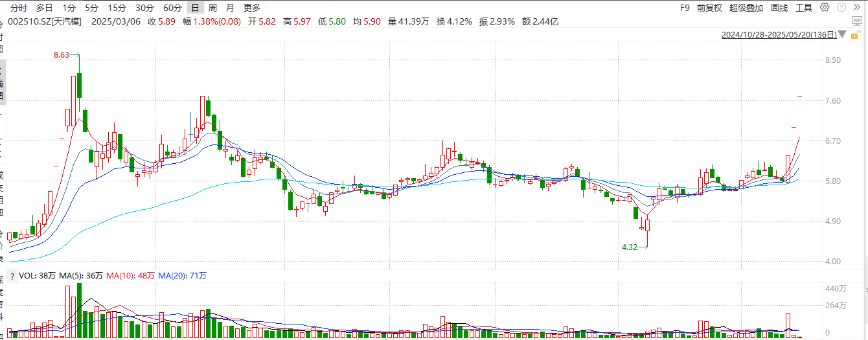The width and height of the screenshot is (868, 340).
Task: Open the settings gear icon
Action: point(825,8)
